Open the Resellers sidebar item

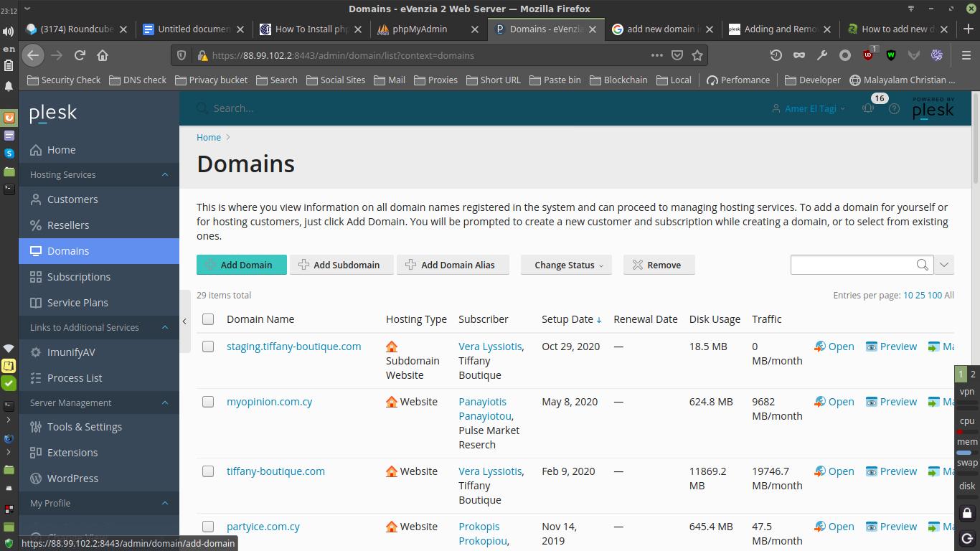(99, 225)
